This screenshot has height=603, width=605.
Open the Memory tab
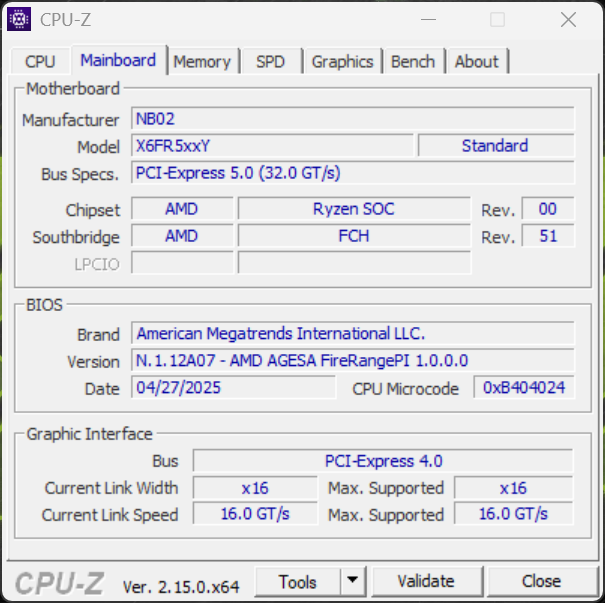click(202, 61)
